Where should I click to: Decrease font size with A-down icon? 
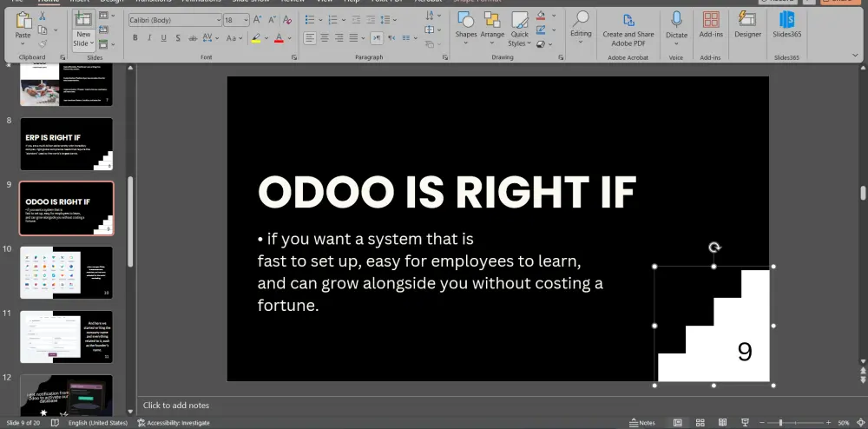coord(272,20)
